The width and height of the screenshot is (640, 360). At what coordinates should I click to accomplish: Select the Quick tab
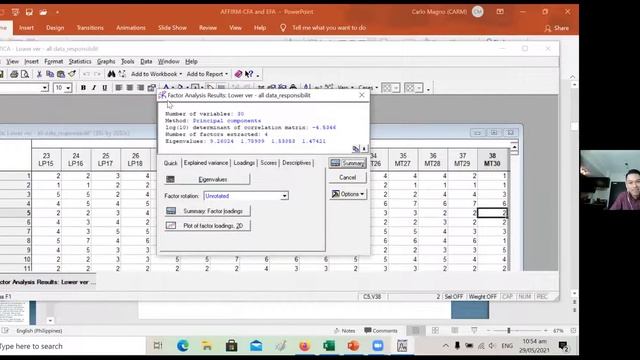pos(171,163)
